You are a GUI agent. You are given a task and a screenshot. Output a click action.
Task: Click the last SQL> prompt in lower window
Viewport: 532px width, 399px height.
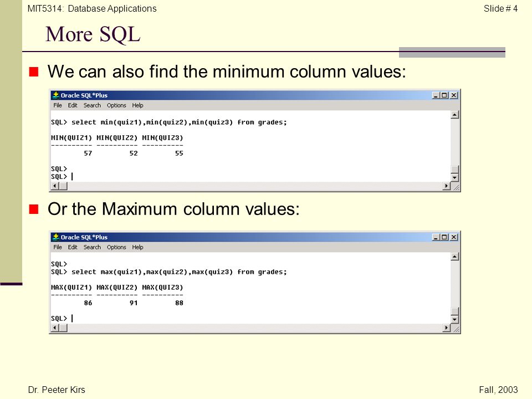(x=59, y=319)
